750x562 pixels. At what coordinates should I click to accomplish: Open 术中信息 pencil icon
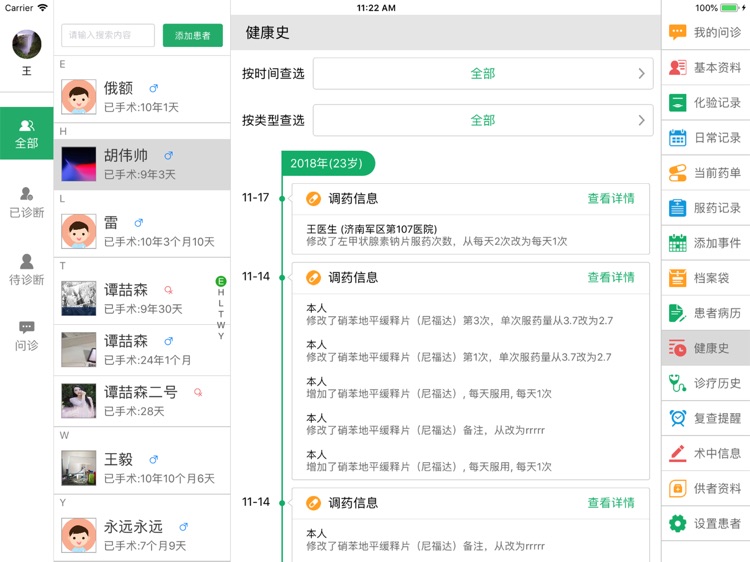point(677,453)
